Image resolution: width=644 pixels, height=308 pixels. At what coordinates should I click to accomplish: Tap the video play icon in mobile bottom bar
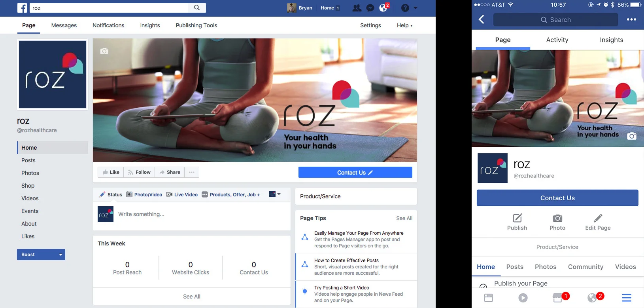click(x=523, y=298)
